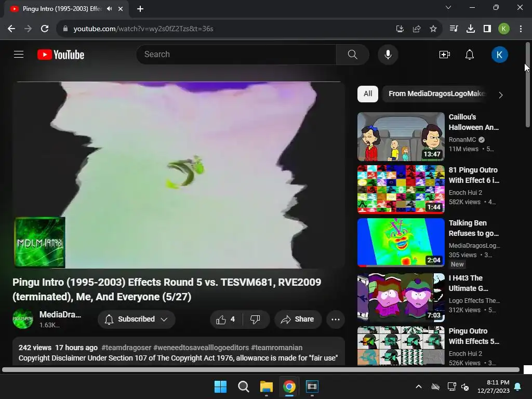Viewport: 532px width, 399px height.
Task: Open Pingu Outro With Effects 5 title
Action: pos(474,336)
